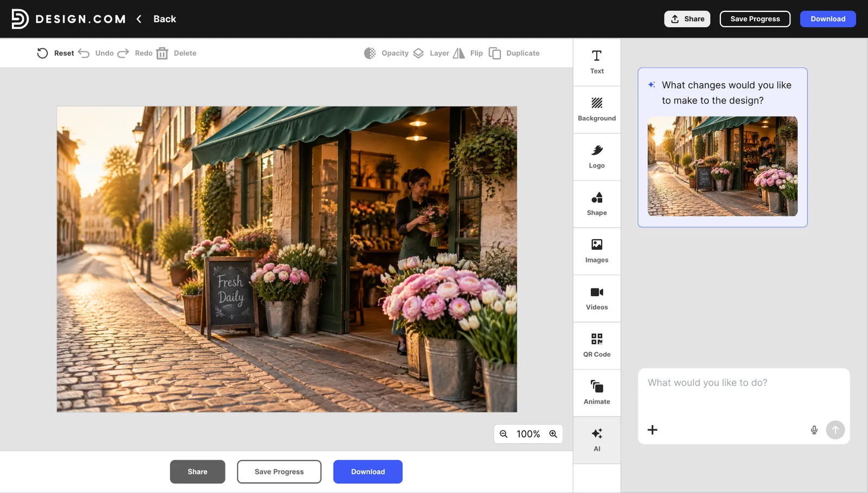Click the Share button below canvas
This screenshot has height=493, width=868.
click(197, 472)
